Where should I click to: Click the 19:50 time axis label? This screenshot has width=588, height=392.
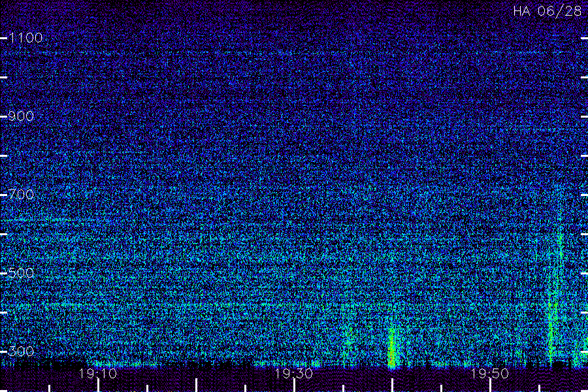pos(490,373)
